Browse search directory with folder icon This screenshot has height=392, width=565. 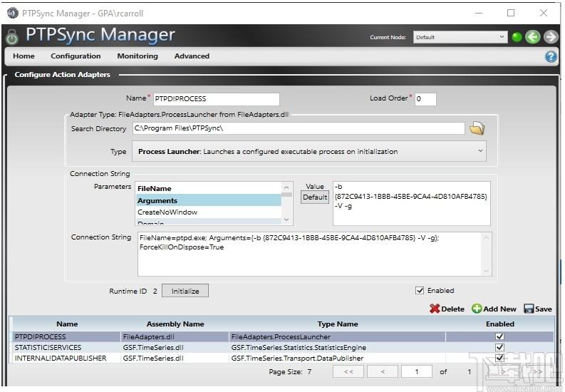[477, 128]
